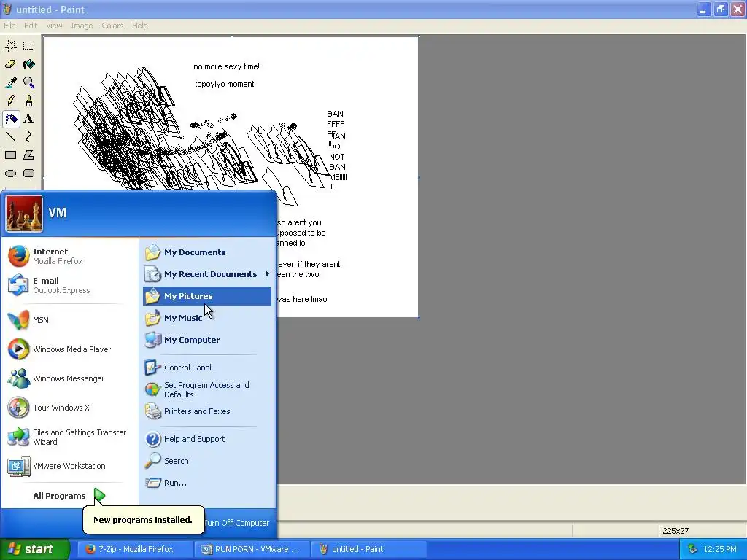
Task: Pick the Text tool
Action: click(x=29, y=119)
